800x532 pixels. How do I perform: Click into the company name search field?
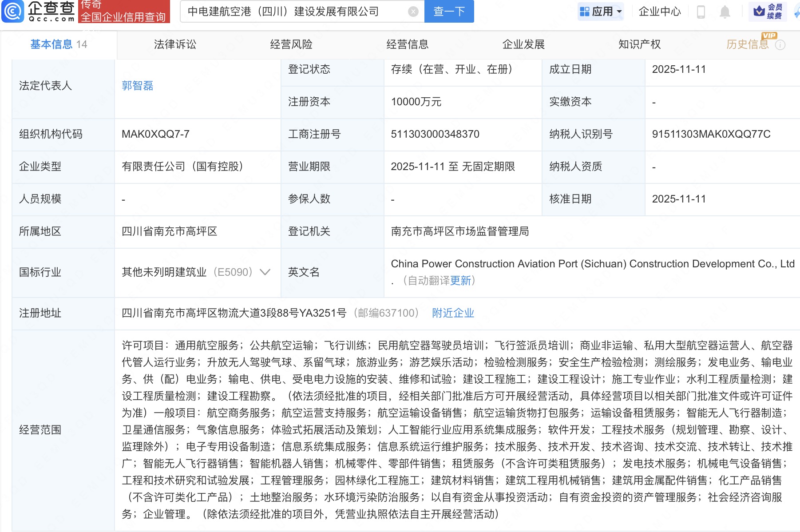click(x=293, y=12)
